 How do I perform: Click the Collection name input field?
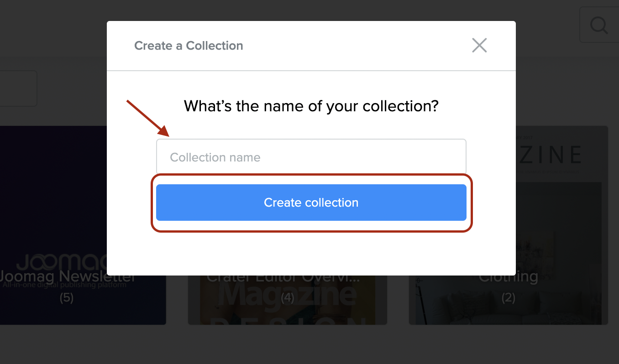pos(311,157)
